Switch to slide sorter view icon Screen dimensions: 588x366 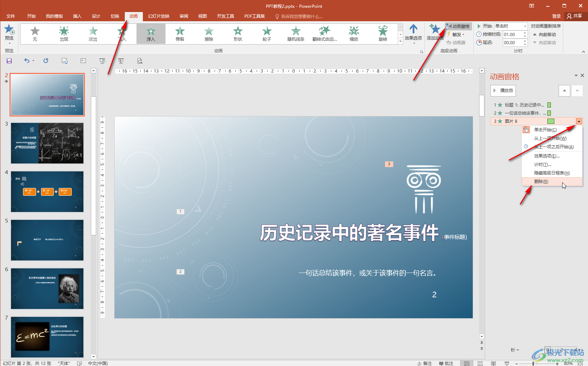480,363
